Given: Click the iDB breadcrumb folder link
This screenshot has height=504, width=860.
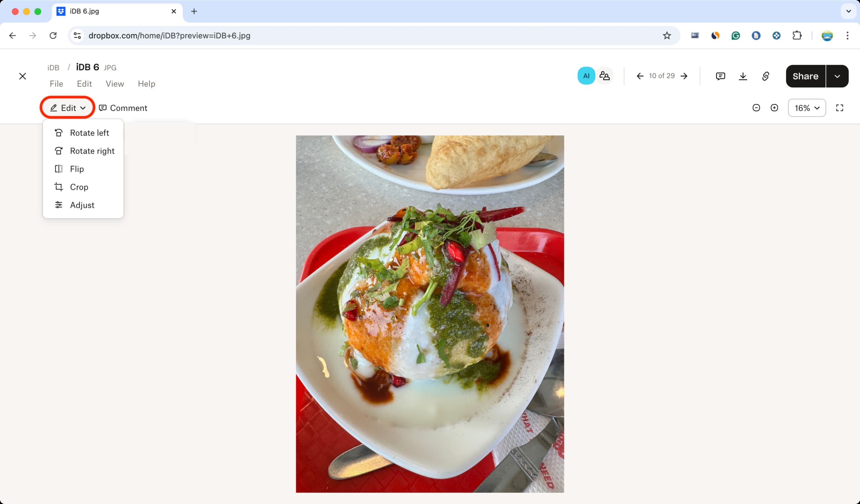Looking at the screenshot, I should [53, 67].
